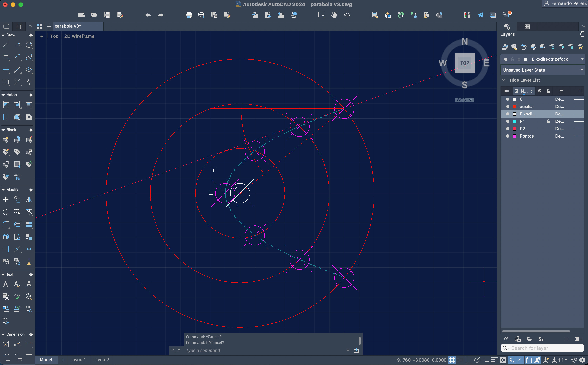Open the Fernando Pereira account button
Screen dimensions: 588x365
[565, 4]
